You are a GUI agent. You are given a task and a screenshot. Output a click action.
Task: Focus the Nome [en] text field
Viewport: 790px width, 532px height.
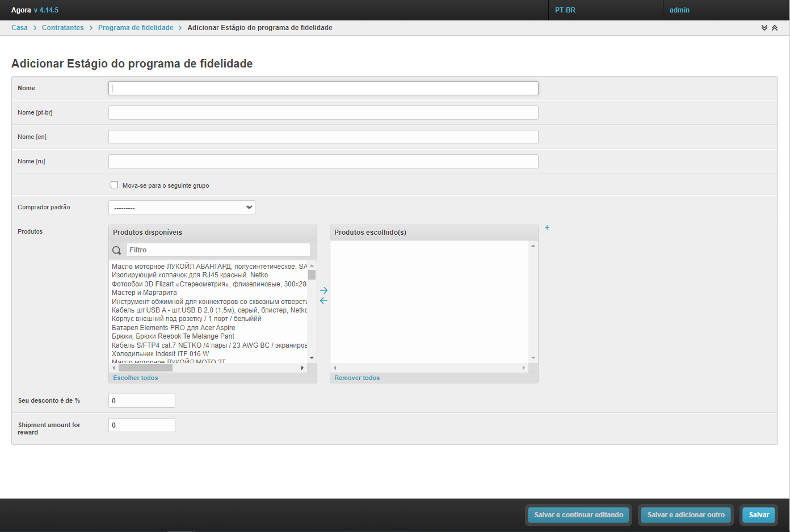click(x=323, y=137)
